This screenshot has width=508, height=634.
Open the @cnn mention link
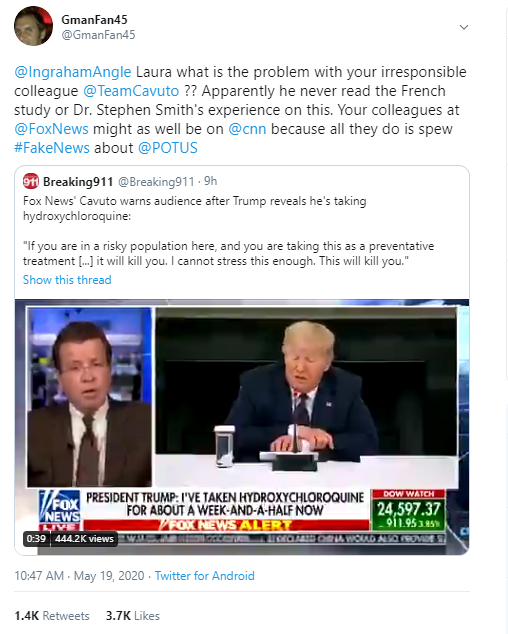coord(247,129)
